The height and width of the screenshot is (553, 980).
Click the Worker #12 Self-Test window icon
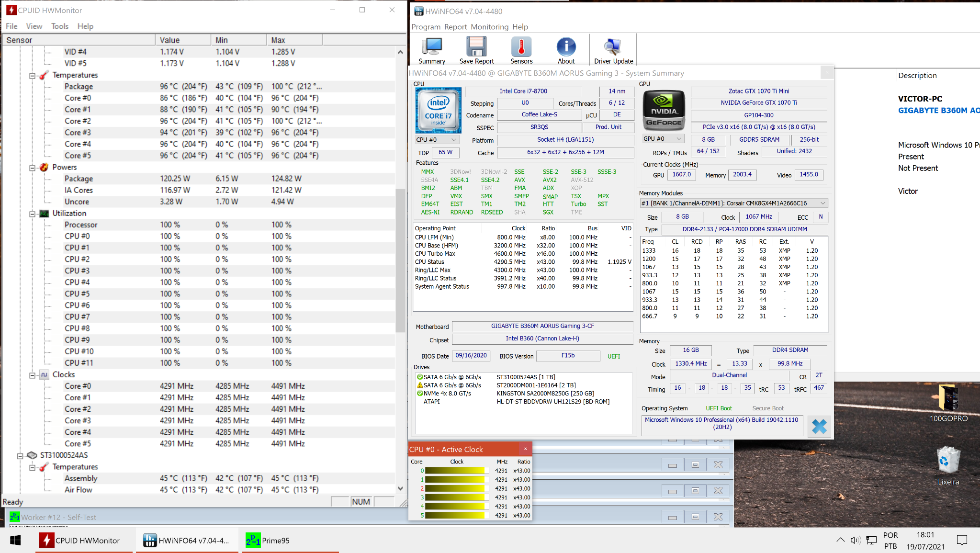tap(15, 517)
